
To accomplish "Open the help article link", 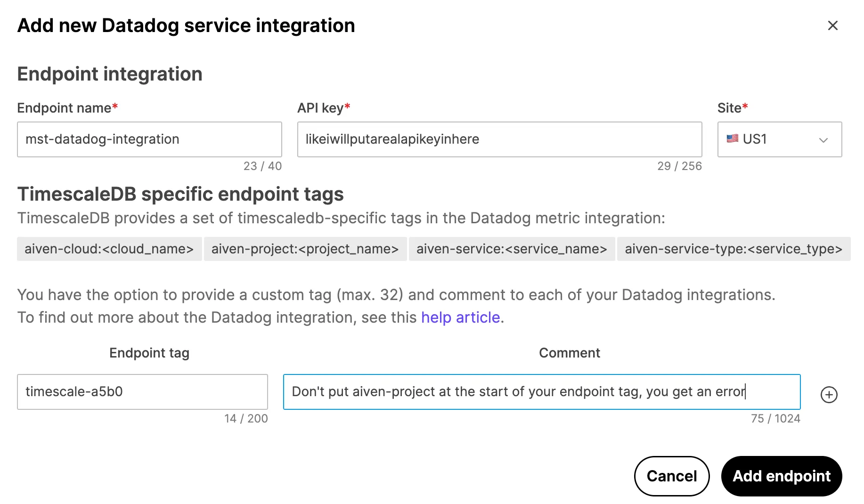I will [x=460, y=317].
